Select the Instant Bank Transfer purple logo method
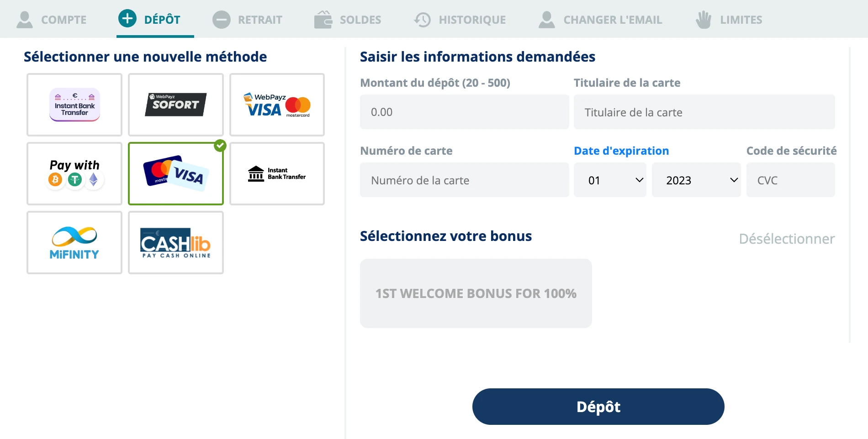 (74, 105)
